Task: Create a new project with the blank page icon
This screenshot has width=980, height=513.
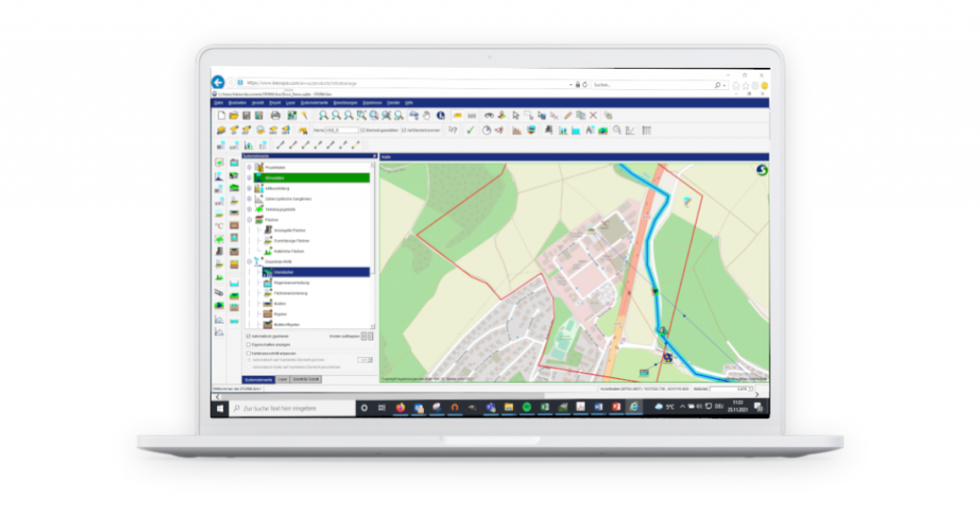Action: pyautogui.click(x=221, y=116)
